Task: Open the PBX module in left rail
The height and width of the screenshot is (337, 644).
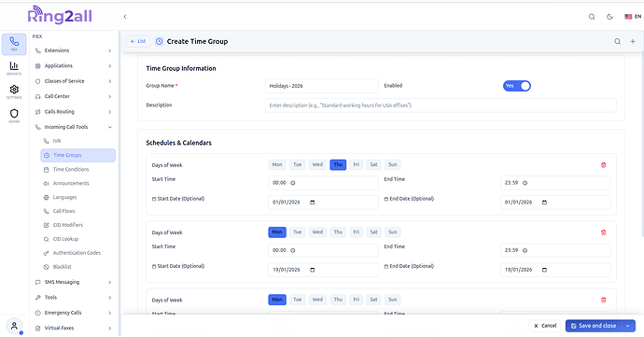Action: coord(14,44)
